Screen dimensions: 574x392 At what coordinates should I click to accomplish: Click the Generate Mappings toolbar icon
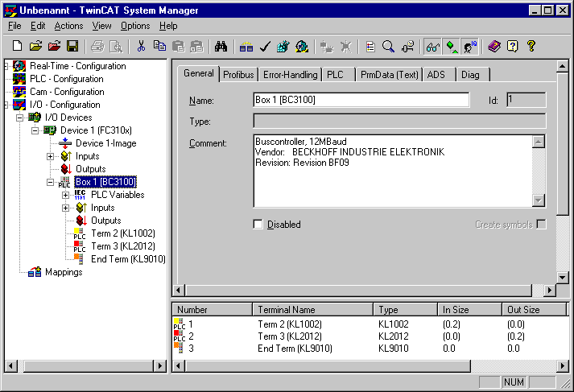[246, 47]
